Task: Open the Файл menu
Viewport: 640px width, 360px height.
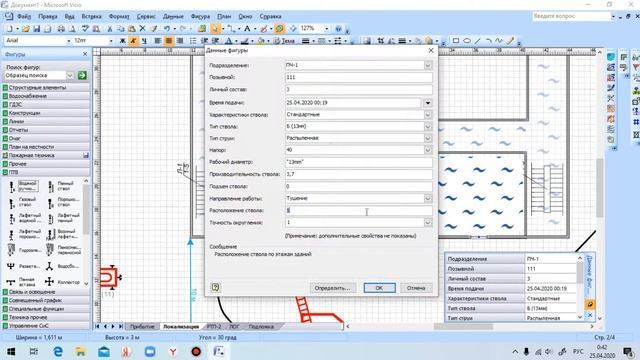Action: pos(24,16)
